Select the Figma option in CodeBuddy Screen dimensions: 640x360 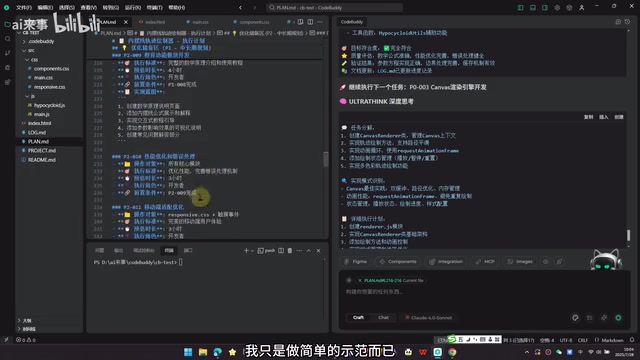pos(355,261)
